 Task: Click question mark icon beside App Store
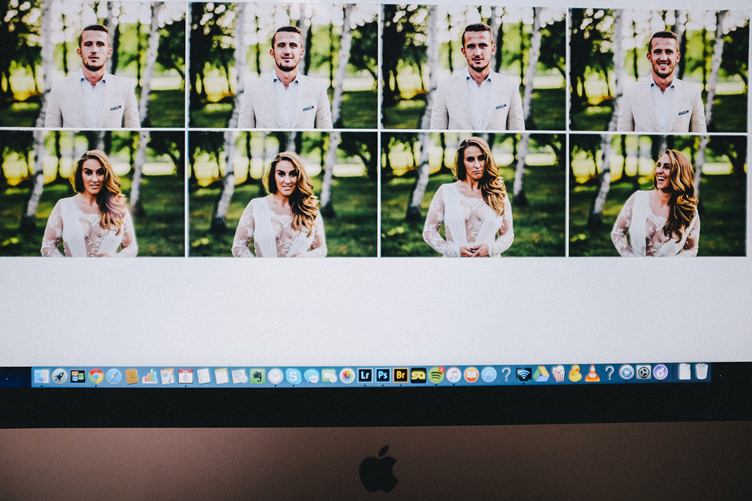[x=506, y=374]
